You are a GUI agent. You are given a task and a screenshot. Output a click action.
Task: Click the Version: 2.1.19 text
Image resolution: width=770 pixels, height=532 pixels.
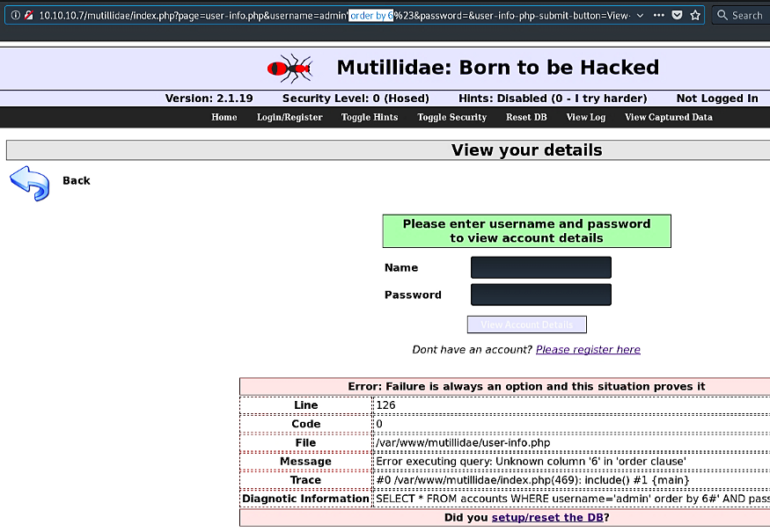(x=209, y=98)
